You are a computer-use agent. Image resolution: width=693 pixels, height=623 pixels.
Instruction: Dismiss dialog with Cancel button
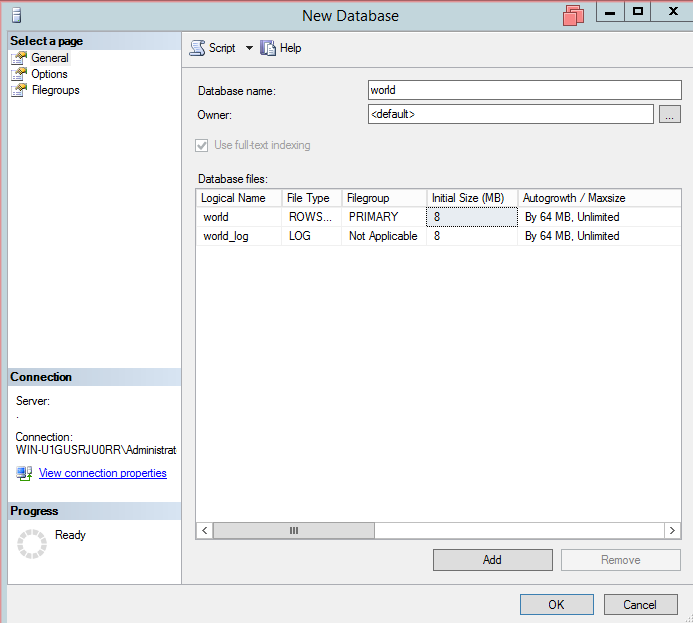point(640,604)
